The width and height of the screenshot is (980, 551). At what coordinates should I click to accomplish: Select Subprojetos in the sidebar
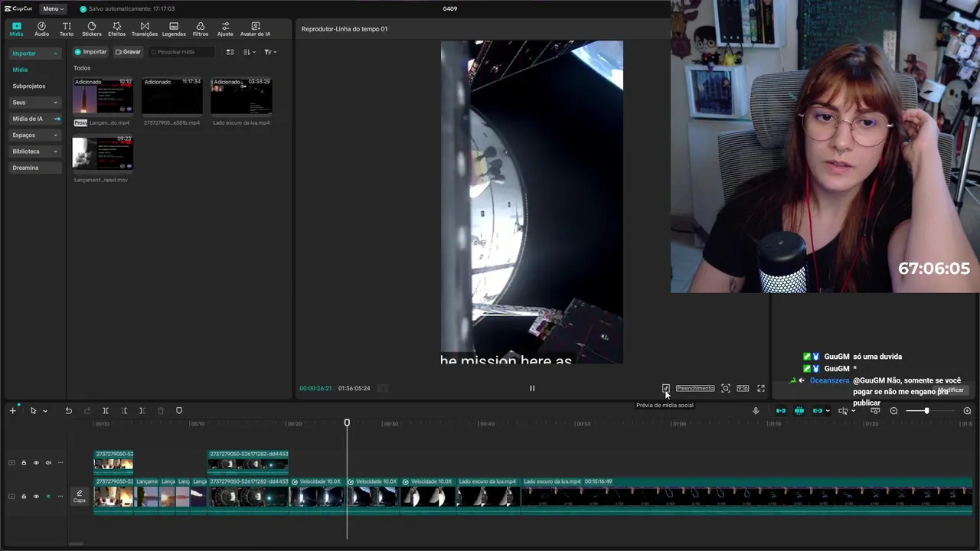point(29,86)
